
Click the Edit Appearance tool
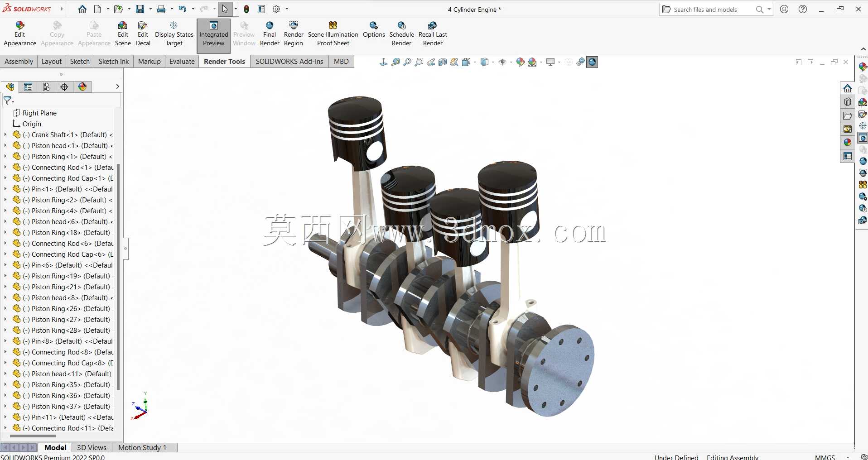point(20,34)
